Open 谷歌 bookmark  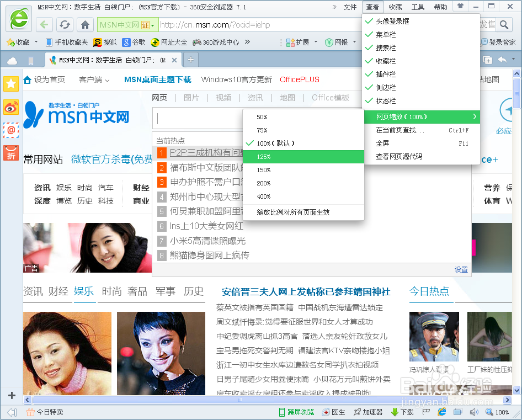click(x=134, y=42)
